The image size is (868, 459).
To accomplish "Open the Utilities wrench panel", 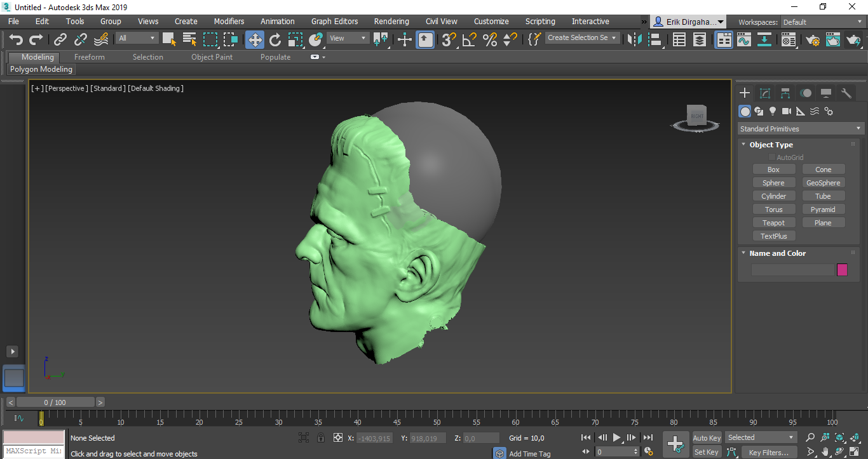I will [x=846, y=93].
